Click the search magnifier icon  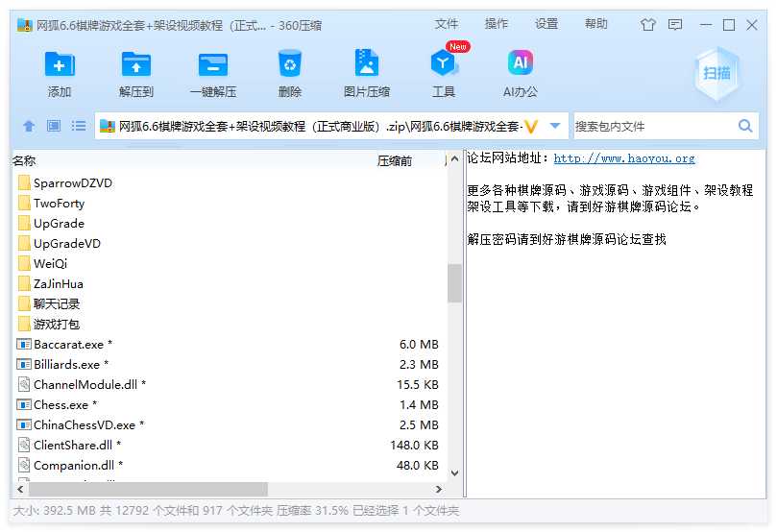pyautogui.click(x=745, y=126)
